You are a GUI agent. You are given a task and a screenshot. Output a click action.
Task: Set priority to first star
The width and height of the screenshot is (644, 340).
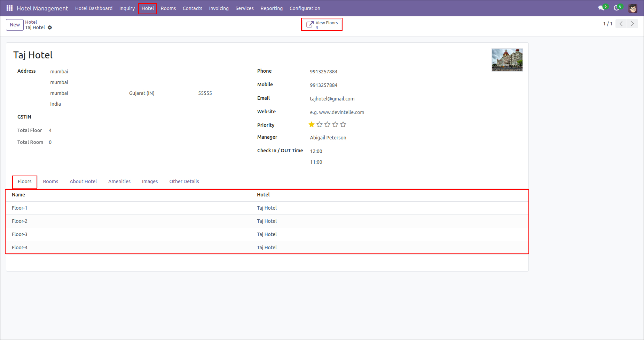tap(312, 124)
